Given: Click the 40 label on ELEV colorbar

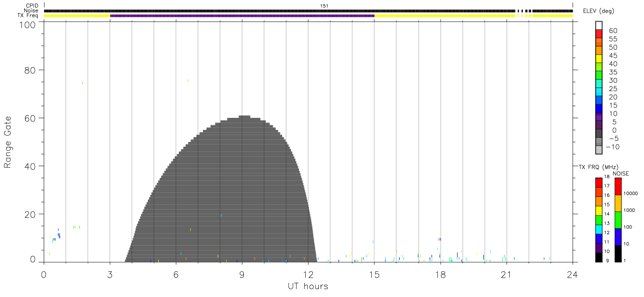Looking at the screenshot, I should 613,64.
